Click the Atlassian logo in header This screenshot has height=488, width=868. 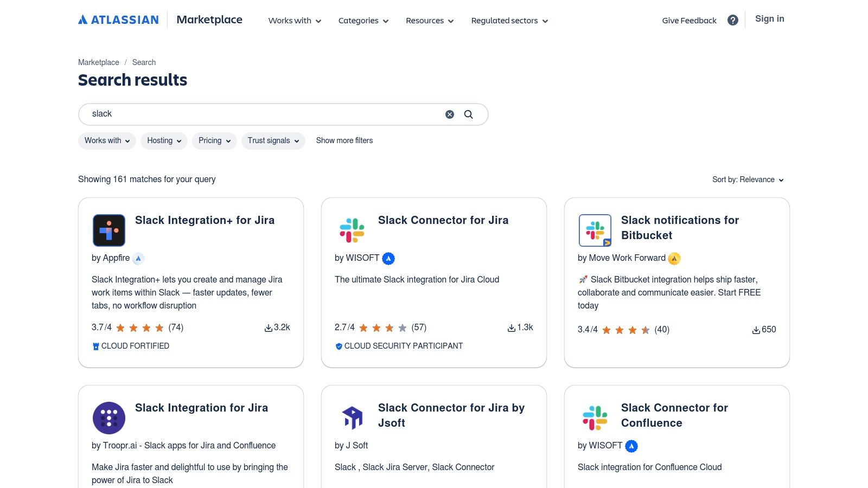point(118,20)
